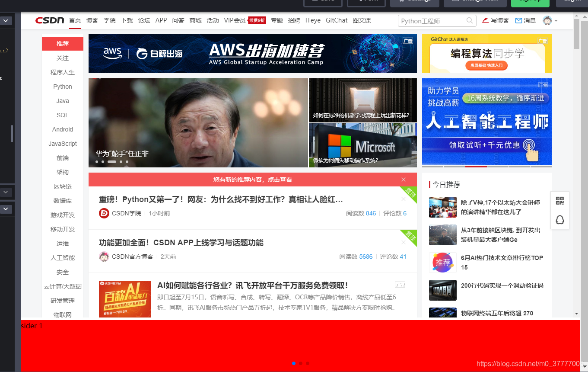
Task: Choose 程序人生 in the left category list
Action: 63,72
